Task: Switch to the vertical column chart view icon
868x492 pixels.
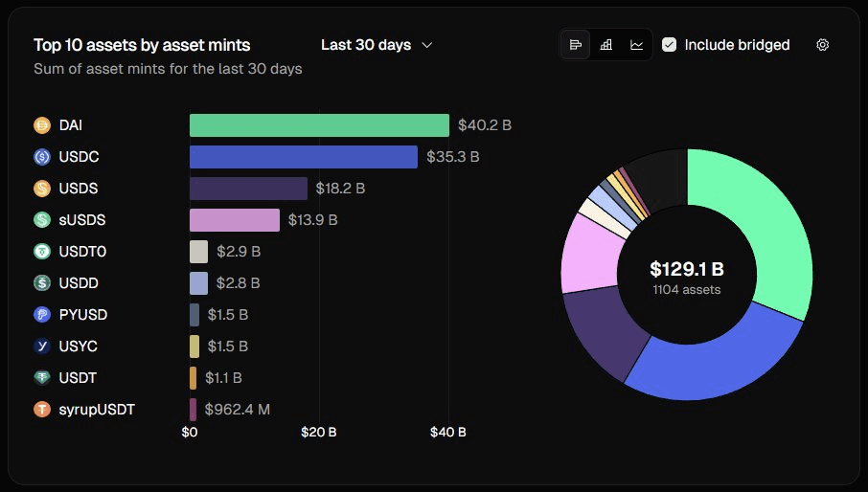Action: click(606, 45)
